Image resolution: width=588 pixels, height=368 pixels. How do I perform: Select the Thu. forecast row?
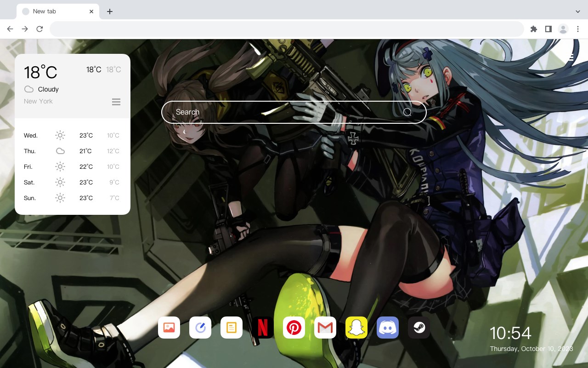click(x=73, y=151)
